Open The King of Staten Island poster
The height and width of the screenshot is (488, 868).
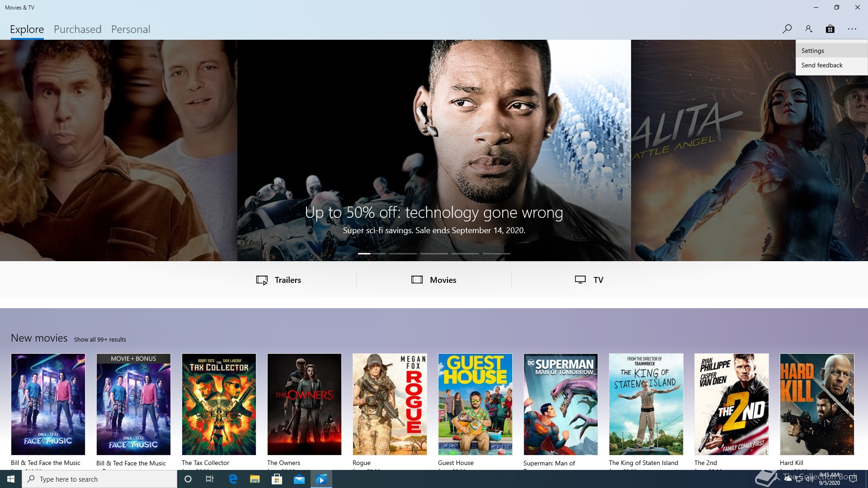tap(646, 404)
